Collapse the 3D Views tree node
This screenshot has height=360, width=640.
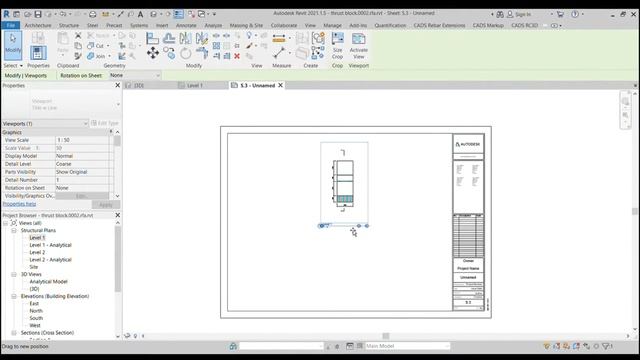pos(14,275)
